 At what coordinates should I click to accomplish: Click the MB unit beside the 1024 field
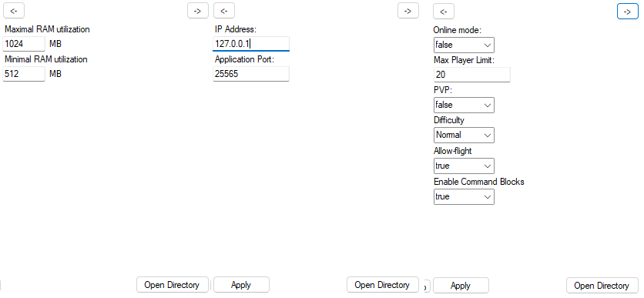55,44
